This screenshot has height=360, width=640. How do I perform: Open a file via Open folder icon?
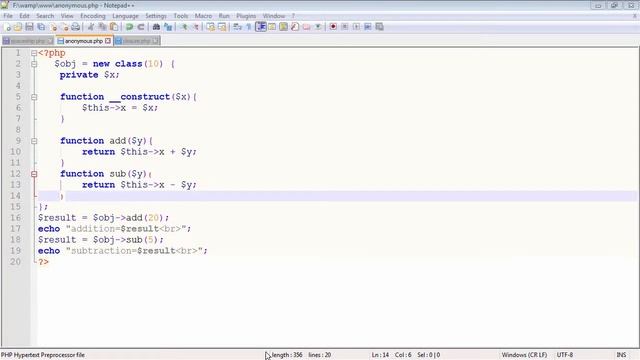tap(18, 27)
